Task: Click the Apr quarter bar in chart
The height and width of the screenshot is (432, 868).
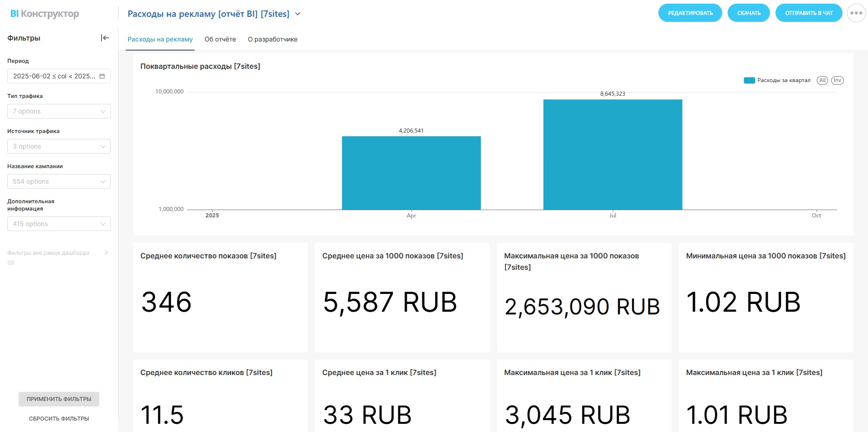Action: pos(411,173)
